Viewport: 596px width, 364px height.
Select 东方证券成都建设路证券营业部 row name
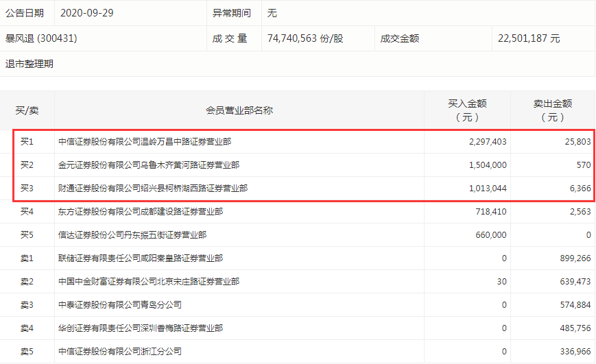tap(141, 212)
